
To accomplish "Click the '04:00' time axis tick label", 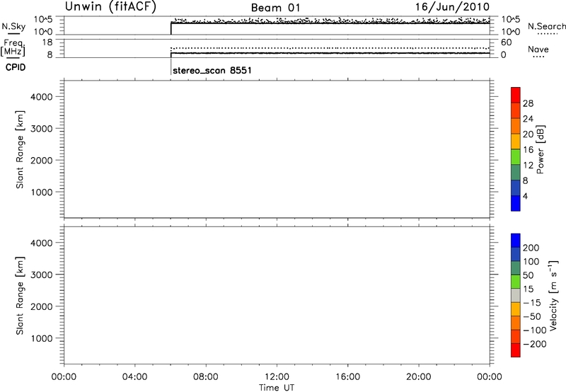I will tap(134, 377).
